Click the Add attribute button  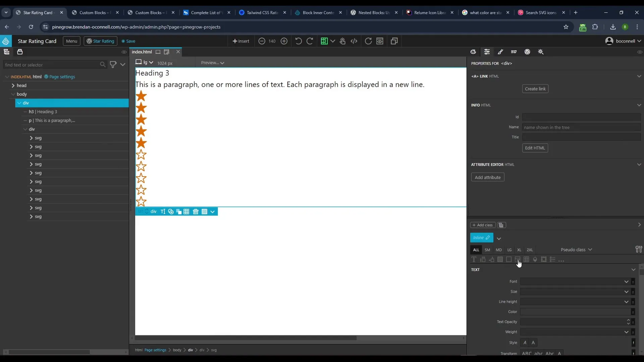point(487,177)
